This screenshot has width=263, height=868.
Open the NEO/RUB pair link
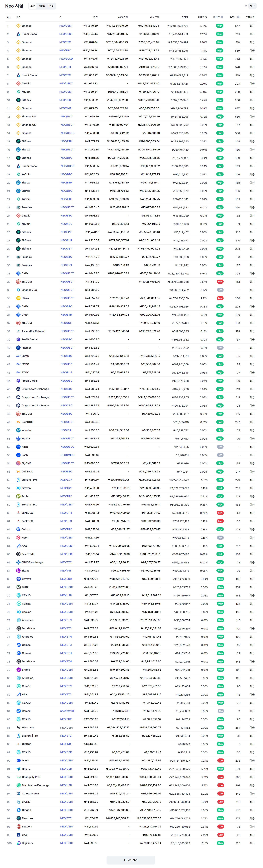[66, 372]
